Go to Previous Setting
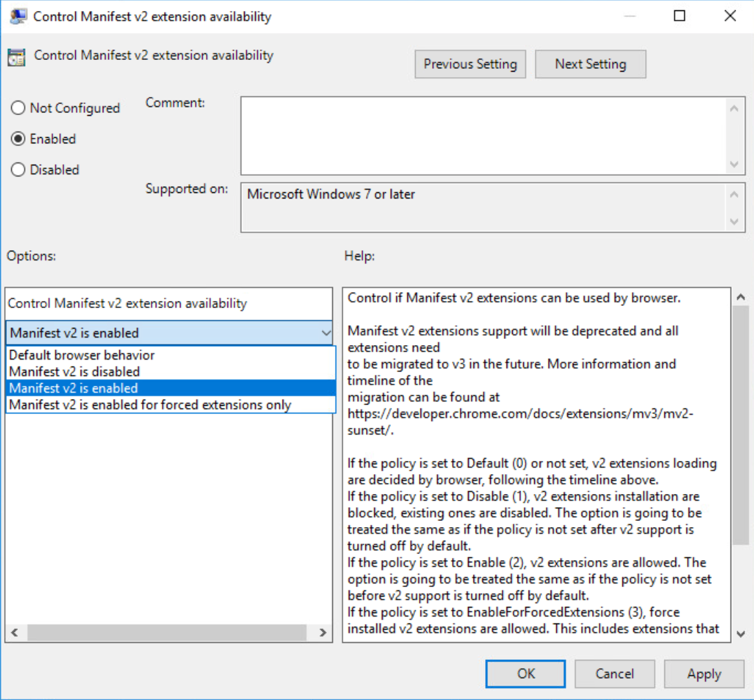 pyautogui.click(x=470, y=64)
